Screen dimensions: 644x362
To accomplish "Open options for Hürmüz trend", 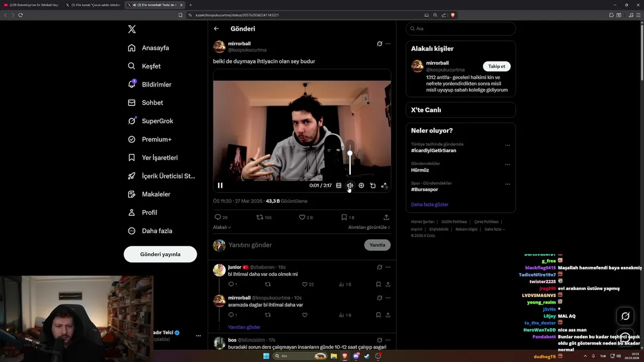I will 507,164.
